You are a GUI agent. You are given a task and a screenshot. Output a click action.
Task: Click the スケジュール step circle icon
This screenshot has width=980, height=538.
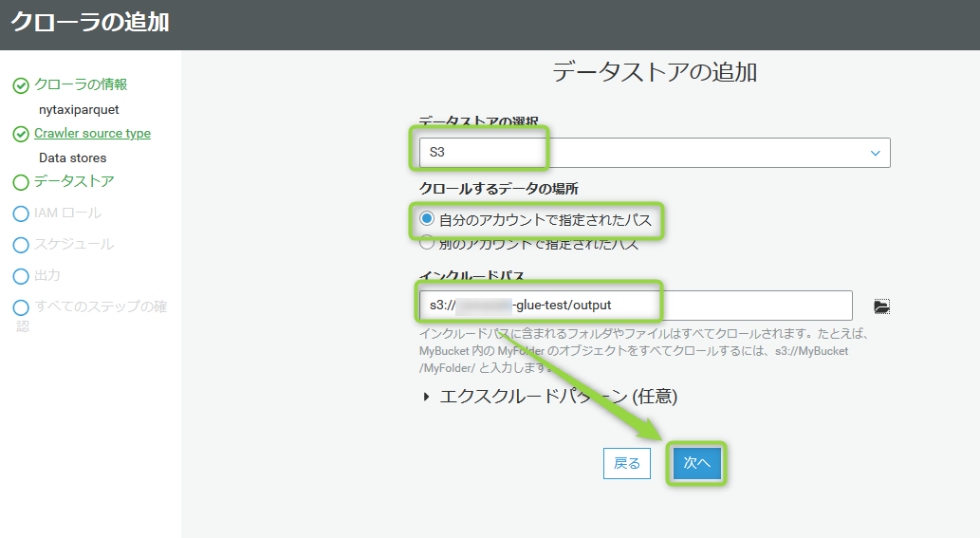pos(21,245)
